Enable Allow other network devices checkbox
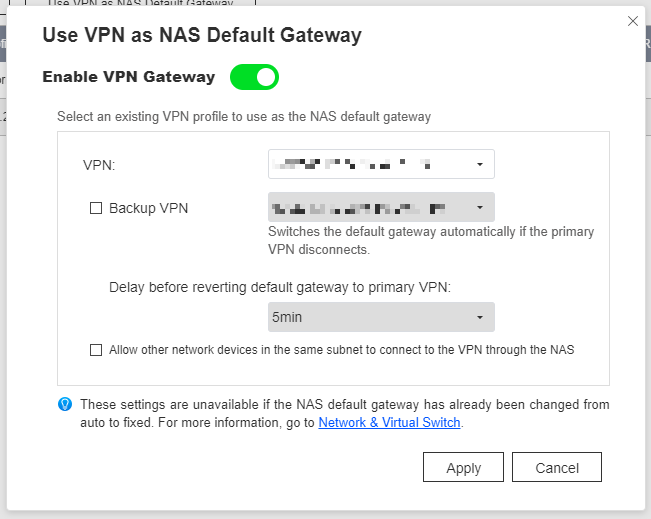 tap(96, 350)
